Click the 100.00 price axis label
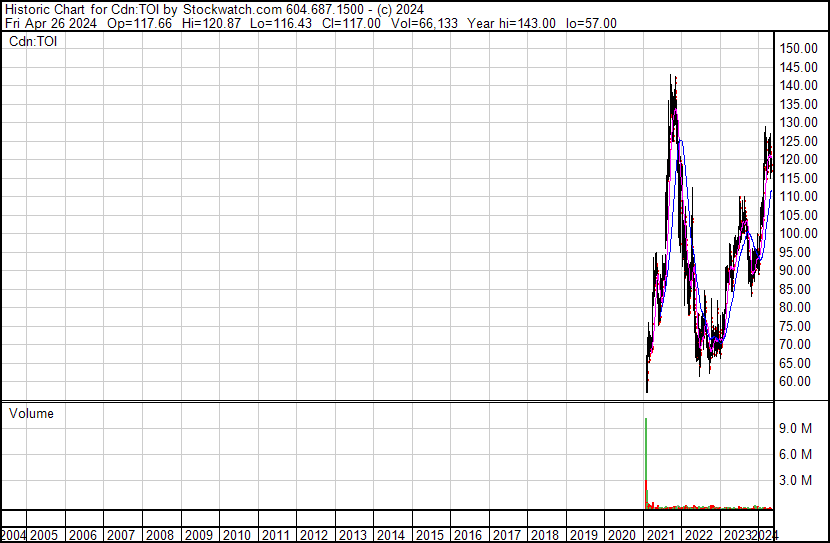This screenshot has height=543, width=830. pos(798,234)
